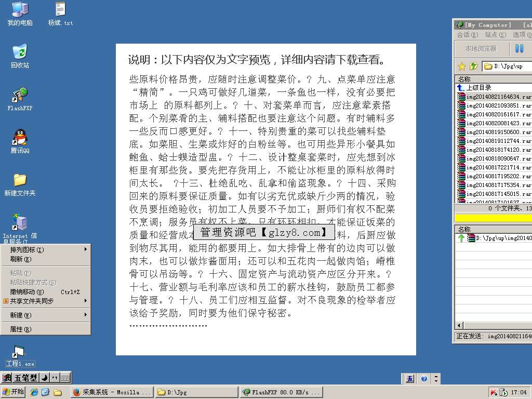The width and height of the screenshot is (532, 399).
Task: Open the folder icon in quick launch
Action: [57, 392]
